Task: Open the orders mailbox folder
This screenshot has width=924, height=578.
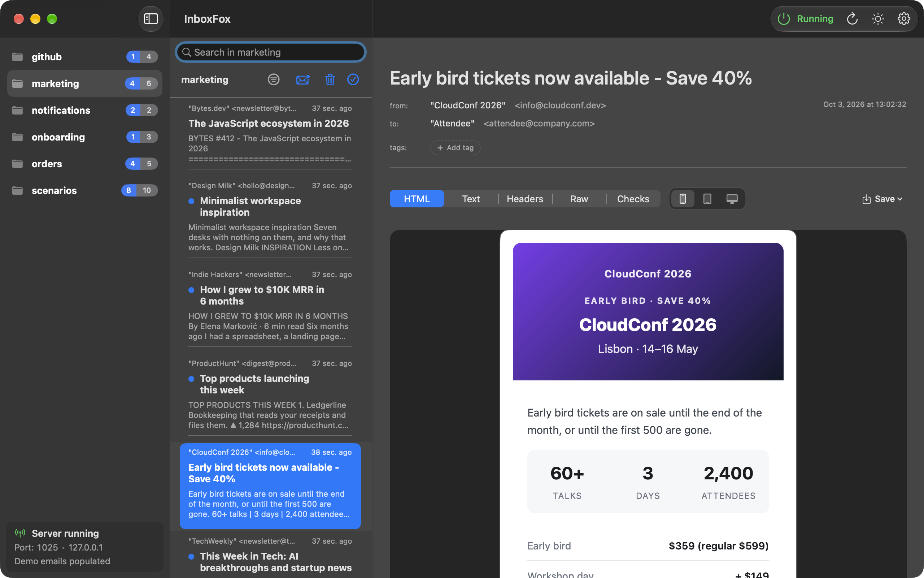Action: 85,164
